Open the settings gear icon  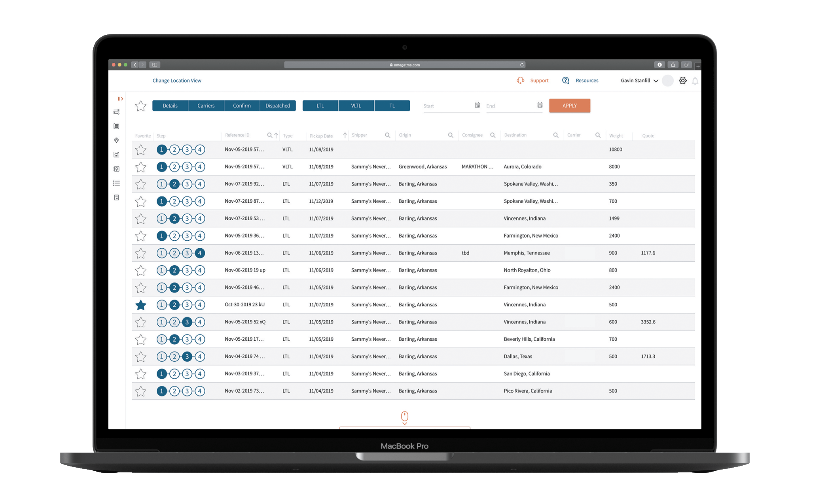coord(683,81)
